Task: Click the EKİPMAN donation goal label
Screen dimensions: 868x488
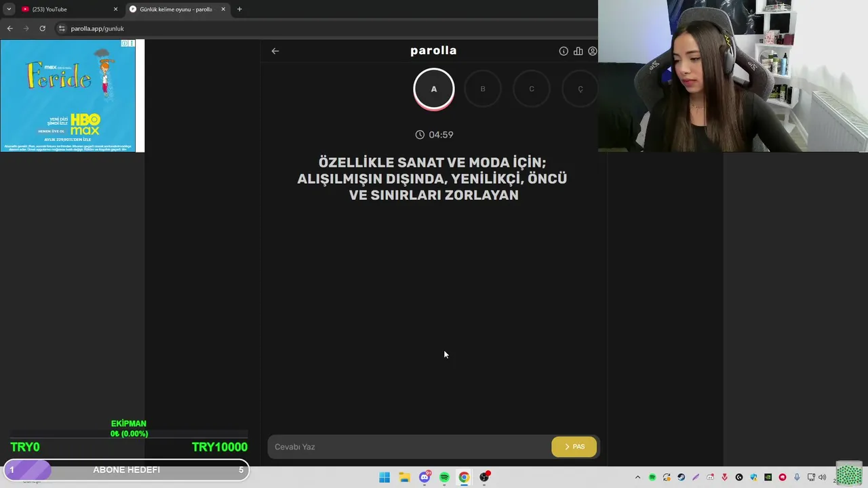Action: click(129, 424)
